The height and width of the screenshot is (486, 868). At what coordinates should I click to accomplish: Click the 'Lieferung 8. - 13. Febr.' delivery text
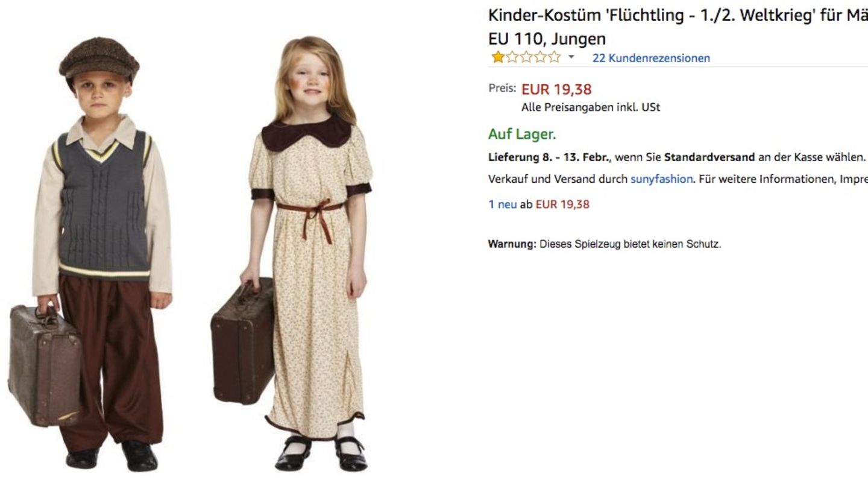[550, 157]
